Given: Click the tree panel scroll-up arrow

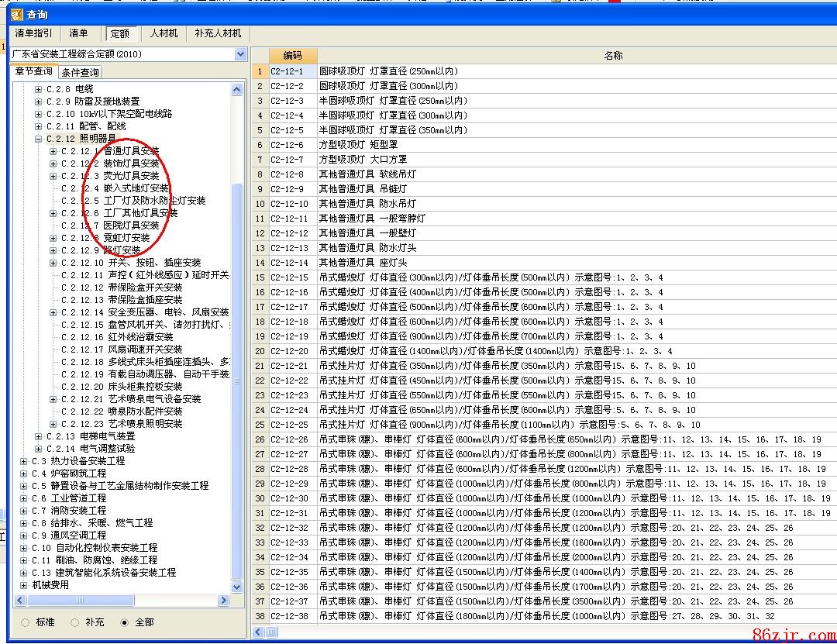Looking at the screenshot, I should click(x=238, y=90).
